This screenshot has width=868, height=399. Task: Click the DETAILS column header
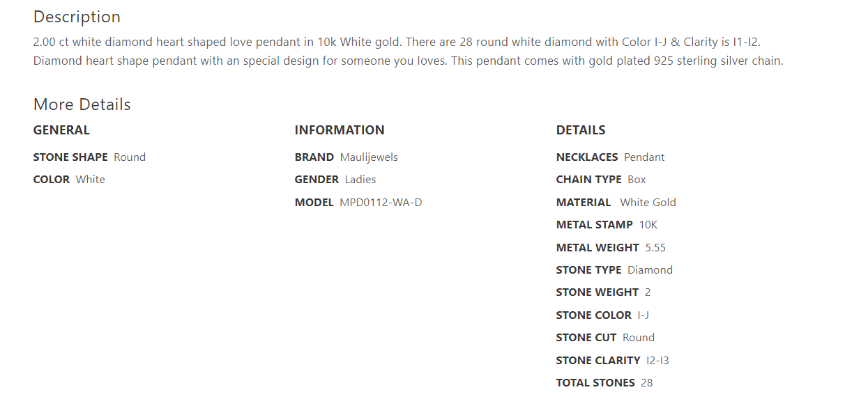pos(581,130)
